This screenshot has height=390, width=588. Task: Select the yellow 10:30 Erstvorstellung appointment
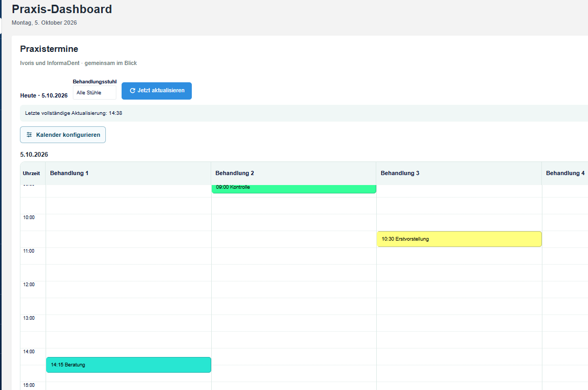(x=460, y=239)
